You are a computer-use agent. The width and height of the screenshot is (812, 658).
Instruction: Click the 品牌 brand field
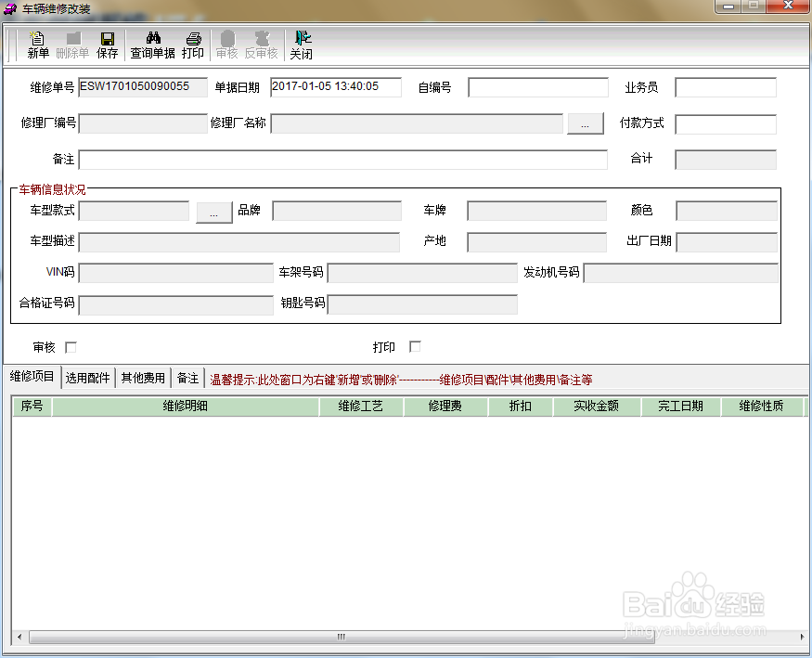pos(337,212)
